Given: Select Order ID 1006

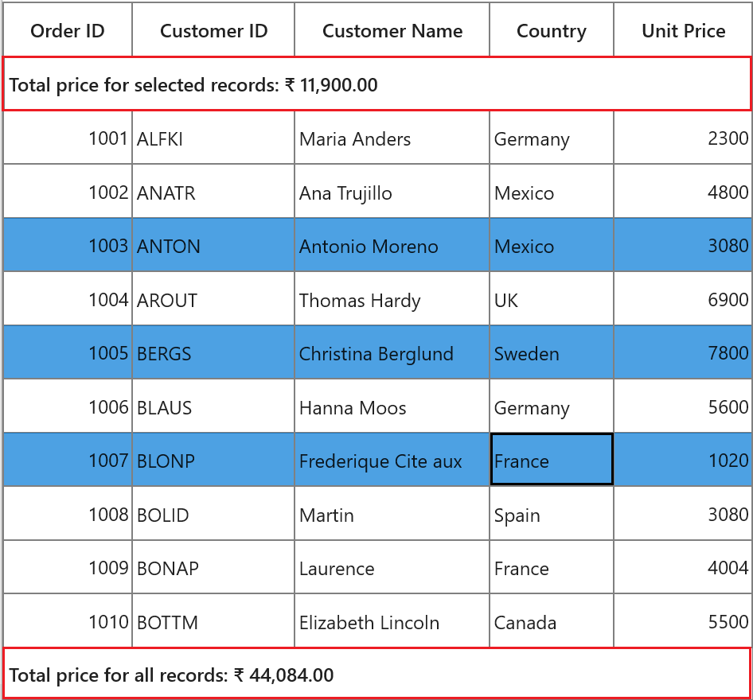Looking at the screenshot, I should coord(68,406).
